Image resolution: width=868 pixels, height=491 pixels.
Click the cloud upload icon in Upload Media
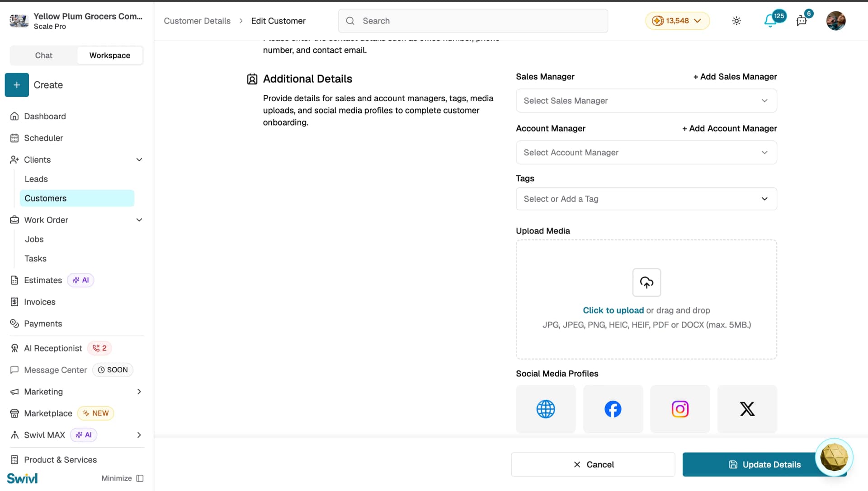pyautogui.click(x=646, y=282)
